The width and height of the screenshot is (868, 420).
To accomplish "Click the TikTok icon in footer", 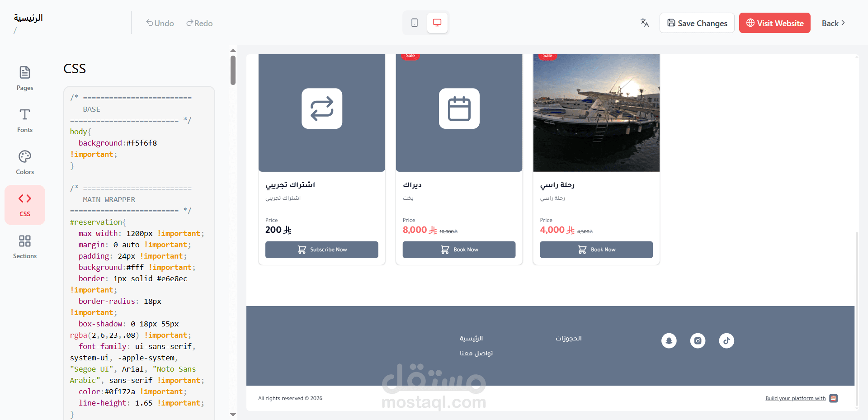I will point(726,340).
